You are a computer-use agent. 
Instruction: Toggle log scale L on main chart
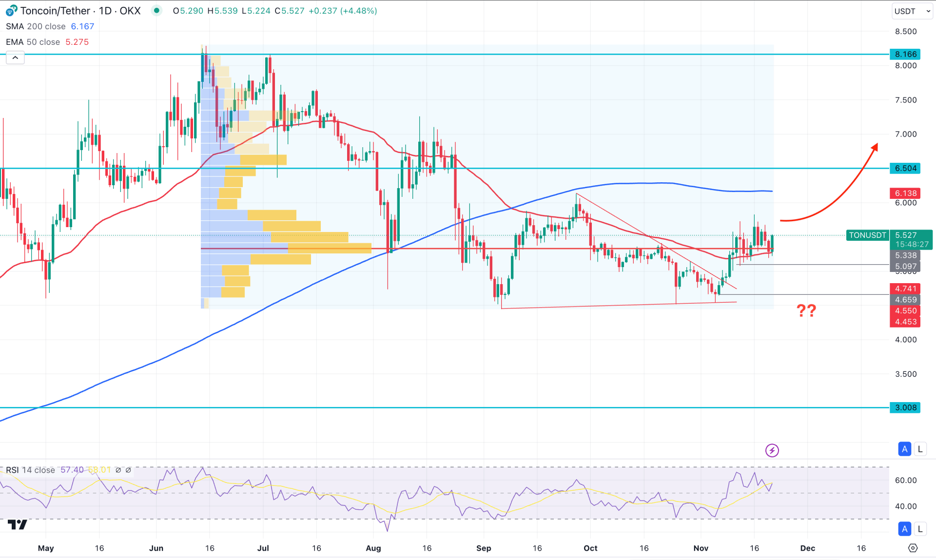pos(920,449)
